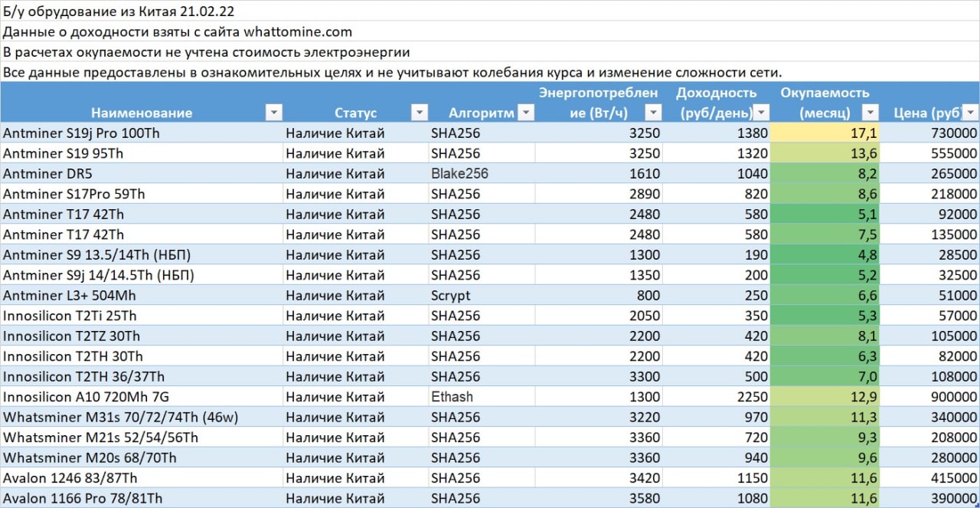The height and width of the screenshot is (508, 980).
Task: Select the price cell 92000
Action: pos(929,214)
